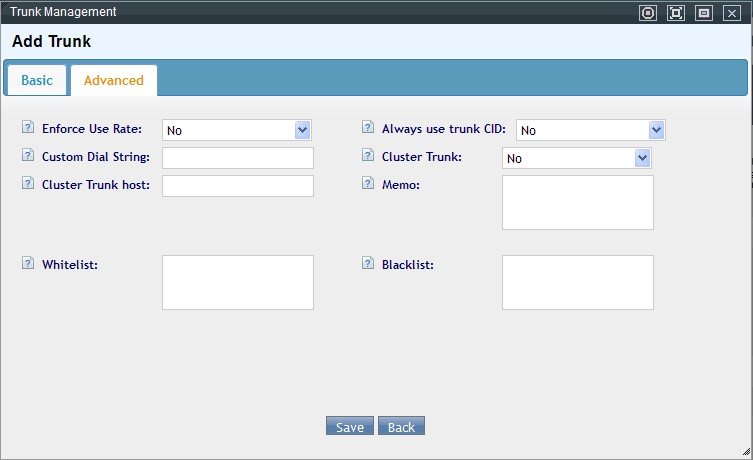This screenshot has width=753, height=460.
Task: Click help icon next to Custom Dial String
Action: click(27, 156)
